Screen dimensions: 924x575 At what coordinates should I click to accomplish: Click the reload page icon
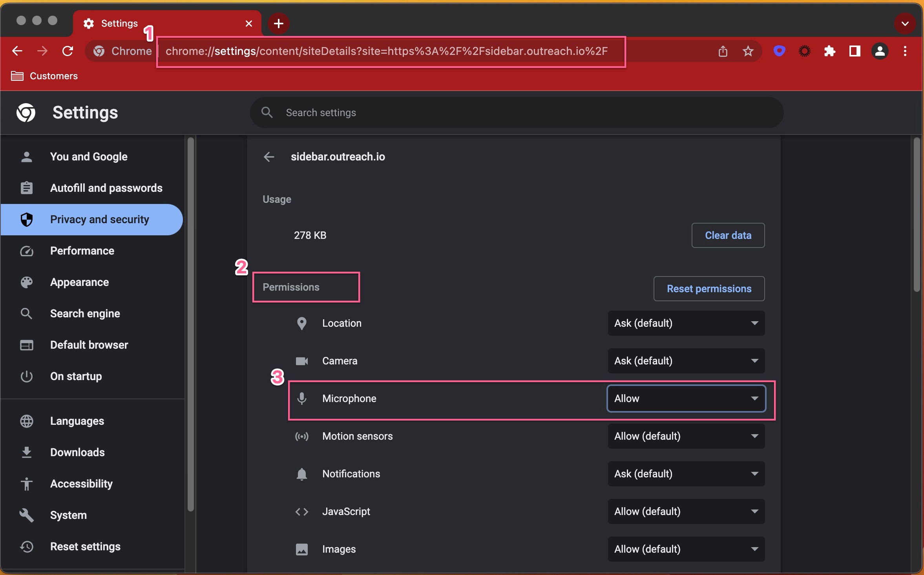coord(68,51)
